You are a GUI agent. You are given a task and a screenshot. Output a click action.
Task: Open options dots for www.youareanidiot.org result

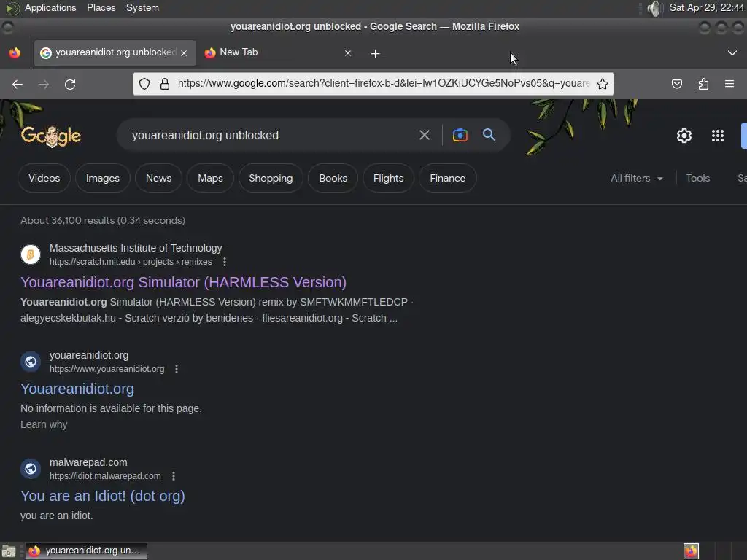[x=177, y=369]
